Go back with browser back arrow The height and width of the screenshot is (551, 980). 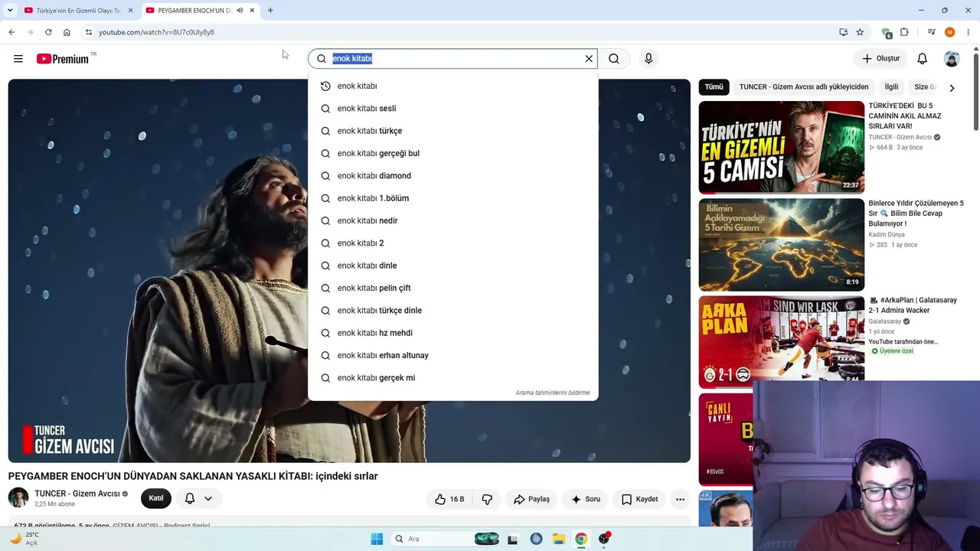[x=11, y=32]
